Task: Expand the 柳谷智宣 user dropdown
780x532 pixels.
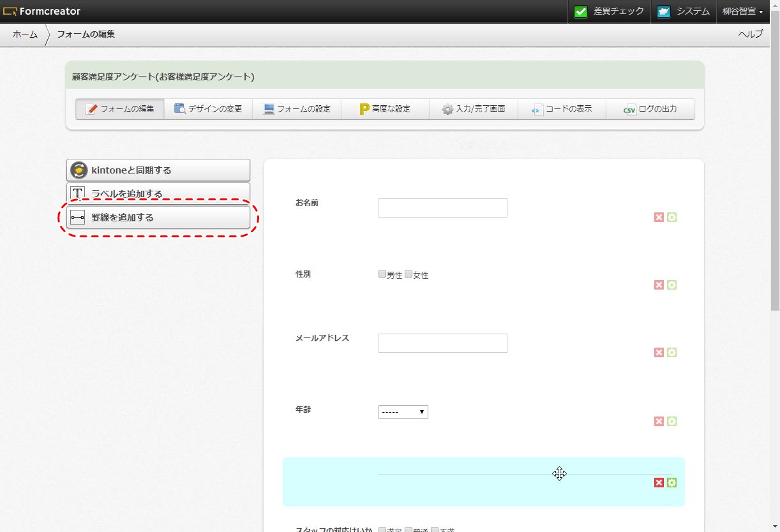Action: coord(742,11)
